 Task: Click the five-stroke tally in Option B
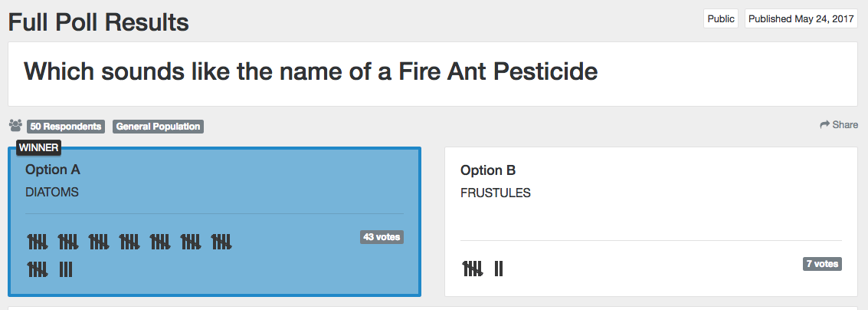[x=473, y=269]
